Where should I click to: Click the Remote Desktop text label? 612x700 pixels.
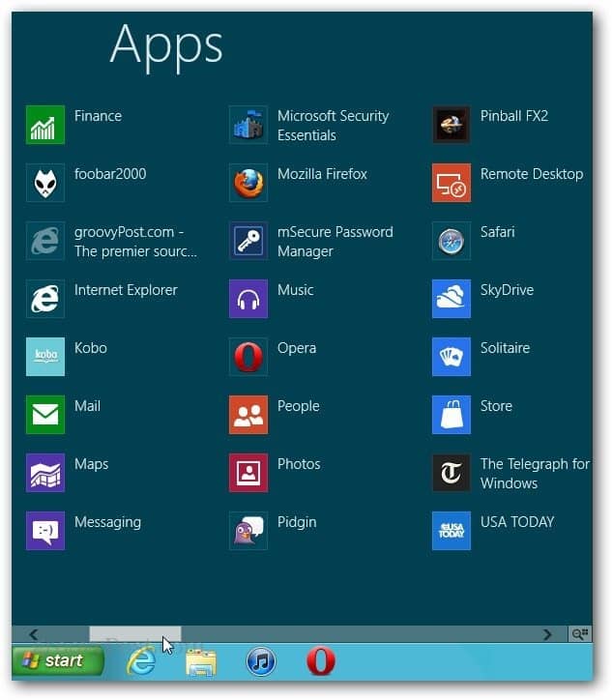tap(532, 175)
